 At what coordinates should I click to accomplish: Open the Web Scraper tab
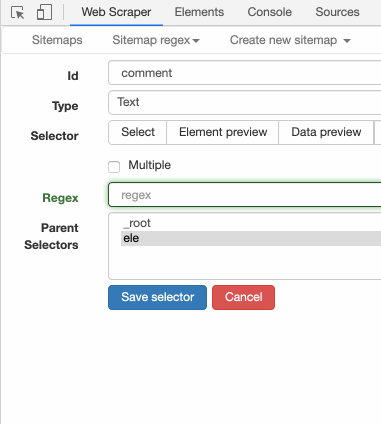(x=116, y=12)
